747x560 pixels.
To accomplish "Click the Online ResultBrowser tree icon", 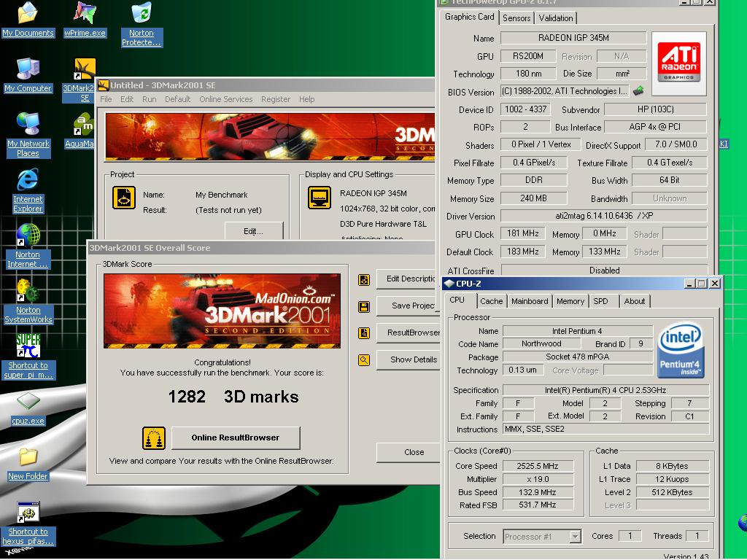I will pos(154,438).
